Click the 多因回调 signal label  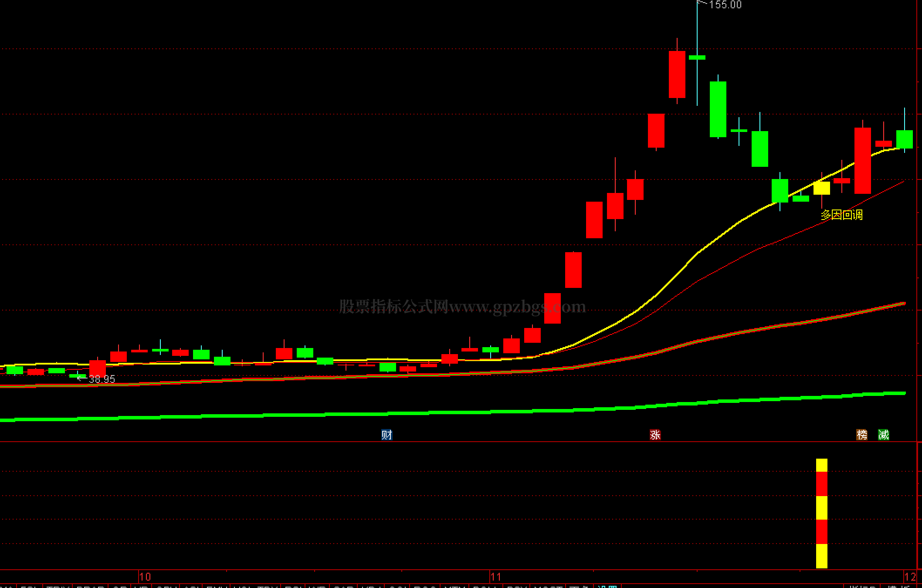(841, 215)
